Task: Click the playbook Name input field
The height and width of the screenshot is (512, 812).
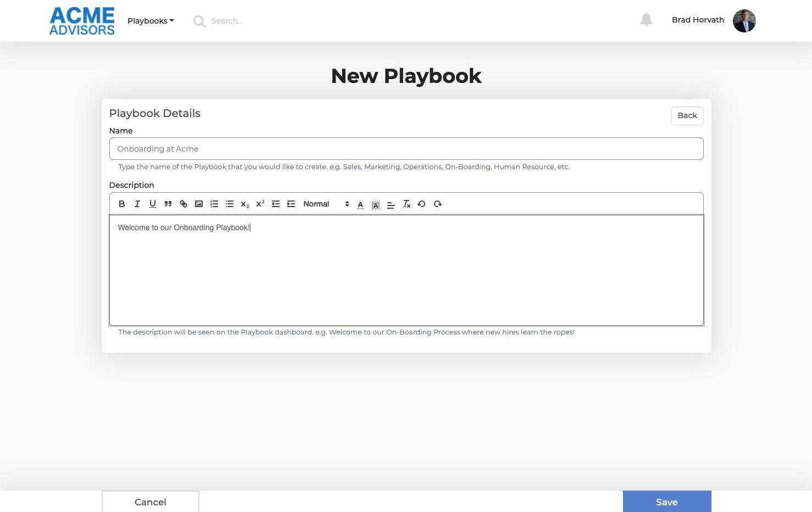Action: [406, 149]
